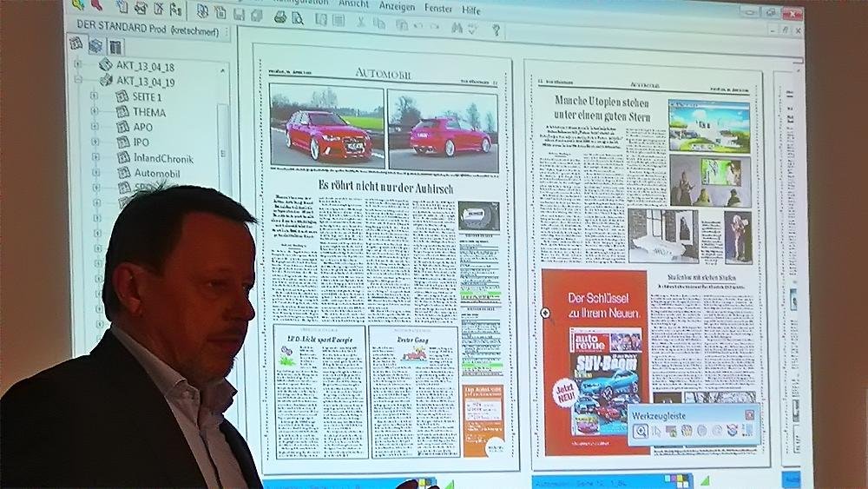
Task: Open the Hilfe menu
Action: point(471,10)
